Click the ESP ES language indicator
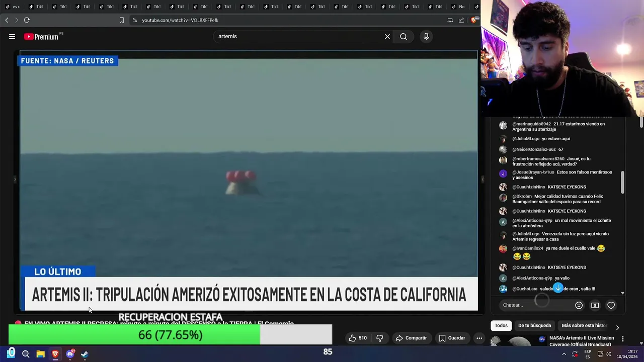This screenshot has height=362, width=644. point(588,354)
